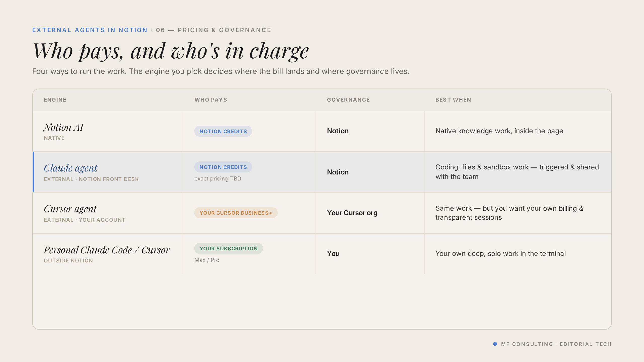Click the 'Notion' governance cell in the Notion AI row
Image resolution: width=644 pixels, height=362 pixels.
click(x=338, y=131)
